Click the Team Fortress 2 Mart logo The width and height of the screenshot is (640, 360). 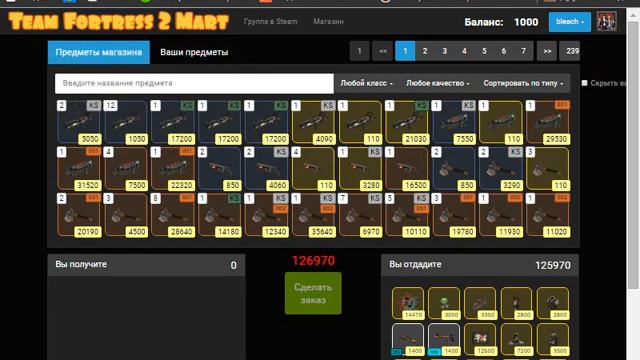pos(118,21)
